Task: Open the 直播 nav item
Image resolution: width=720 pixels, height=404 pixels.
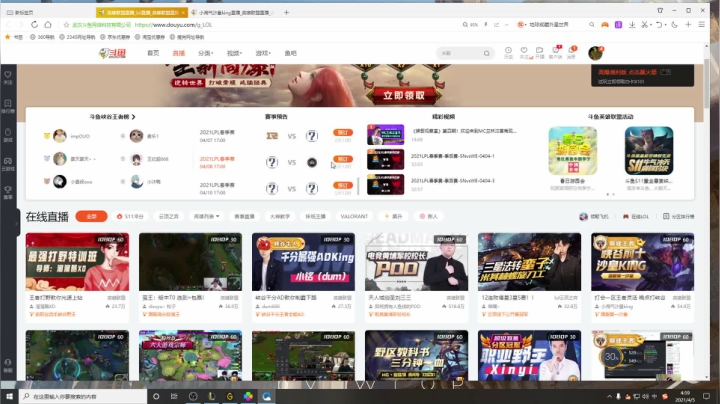Action: point(179,53)
